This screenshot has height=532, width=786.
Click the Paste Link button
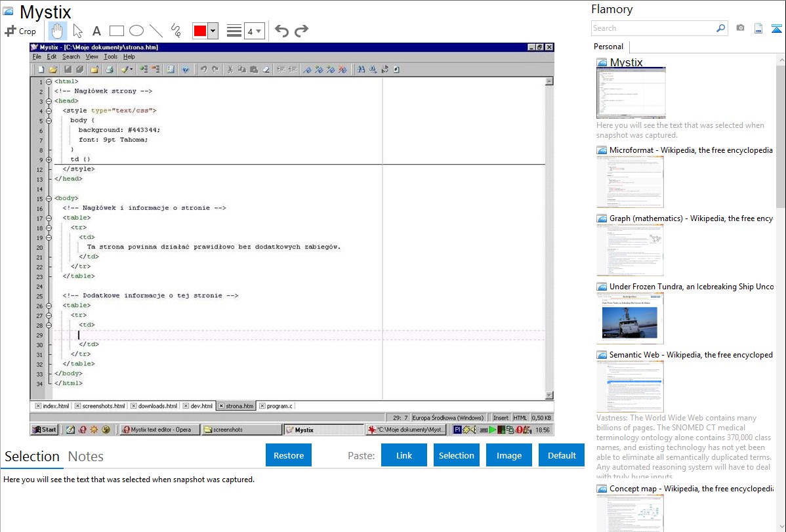[404, 455]
